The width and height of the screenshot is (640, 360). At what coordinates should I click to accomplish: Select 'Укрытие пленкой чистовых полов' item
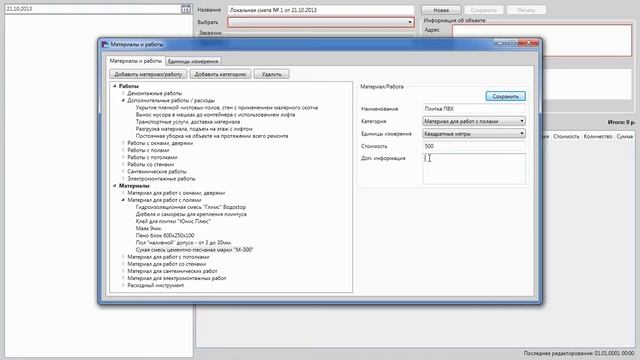coord(227,108)
